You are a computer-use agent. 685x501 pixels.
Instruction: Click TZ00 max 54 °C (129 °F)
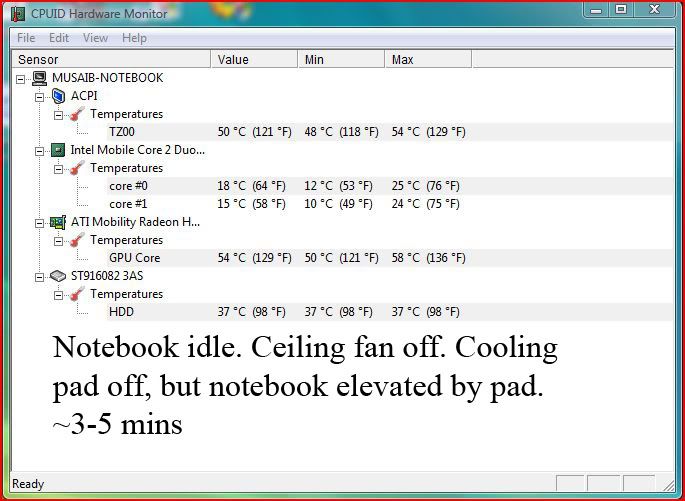coord(429,132)
